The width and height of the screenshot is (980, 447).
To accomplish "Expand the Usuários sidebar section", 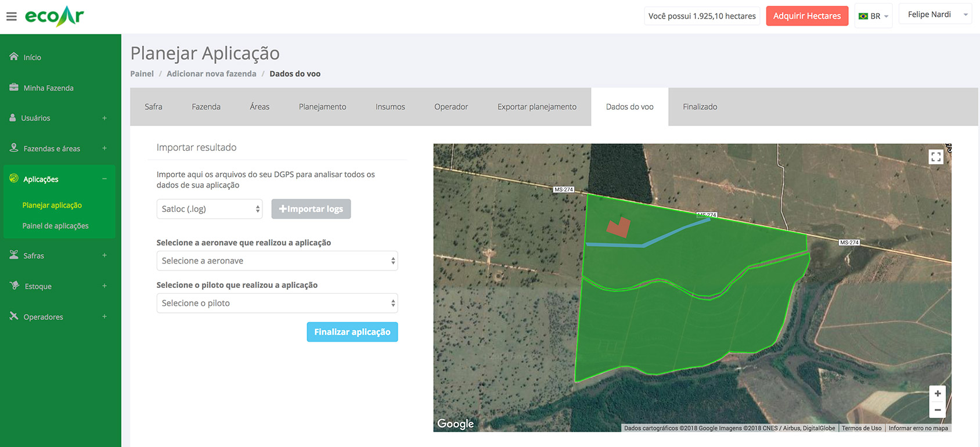I will click(105, 118).
